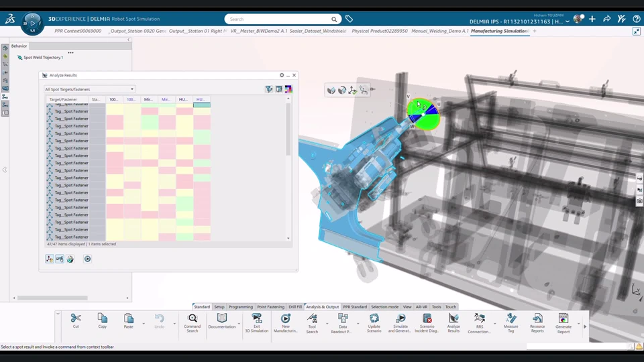The image size is (644, 362).
Task: Click Analyze Results toolbar icon
Action: point(453,323)
